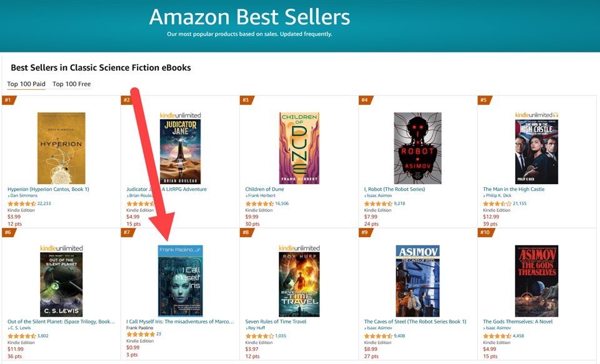The height and width of the screenshot is (364, 600).
Task: Click the Children of Dune cover image
Action: [299, 148]
